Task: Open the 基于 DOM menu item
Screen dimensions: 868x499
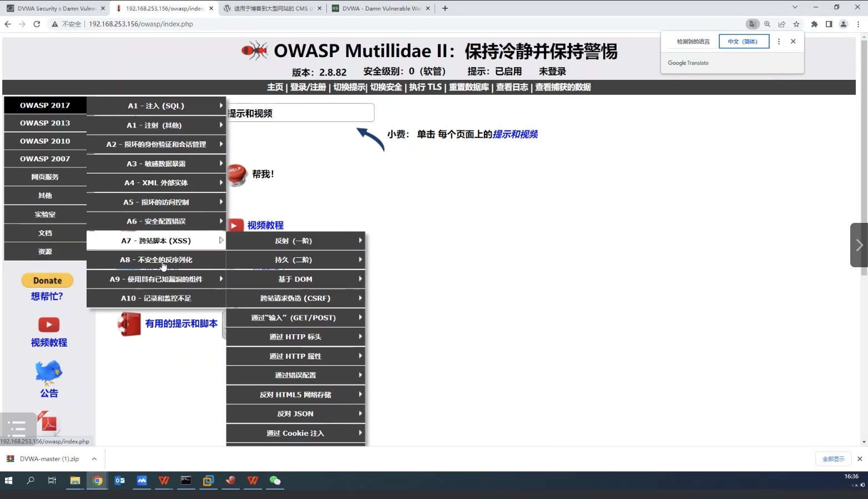Action: [295, 279]
